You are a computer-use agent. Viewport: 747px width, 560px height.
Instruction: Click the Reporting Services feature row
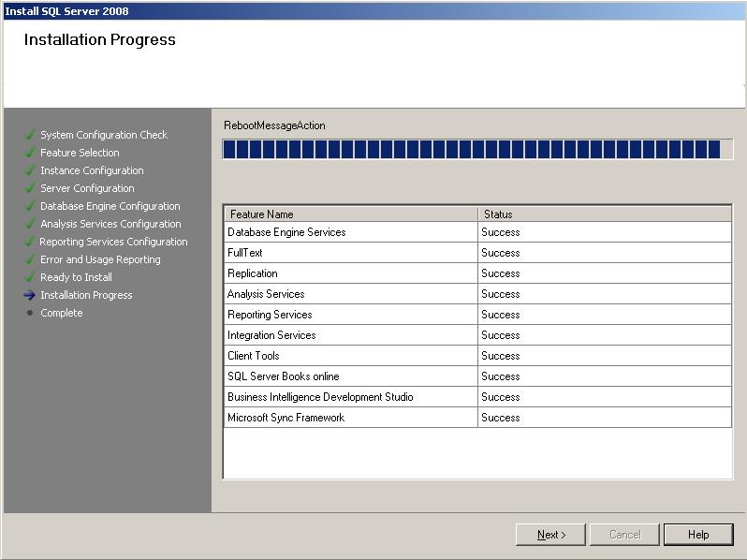pyautogui.click(x=477, y=315)
